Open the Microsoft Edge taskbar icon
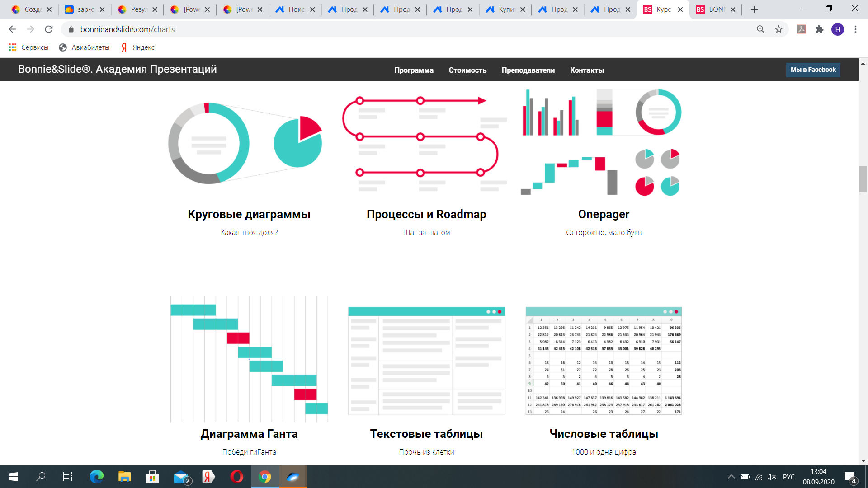This screenshot has height=488, width=868. pyautogui.click(x=96, y=477)
